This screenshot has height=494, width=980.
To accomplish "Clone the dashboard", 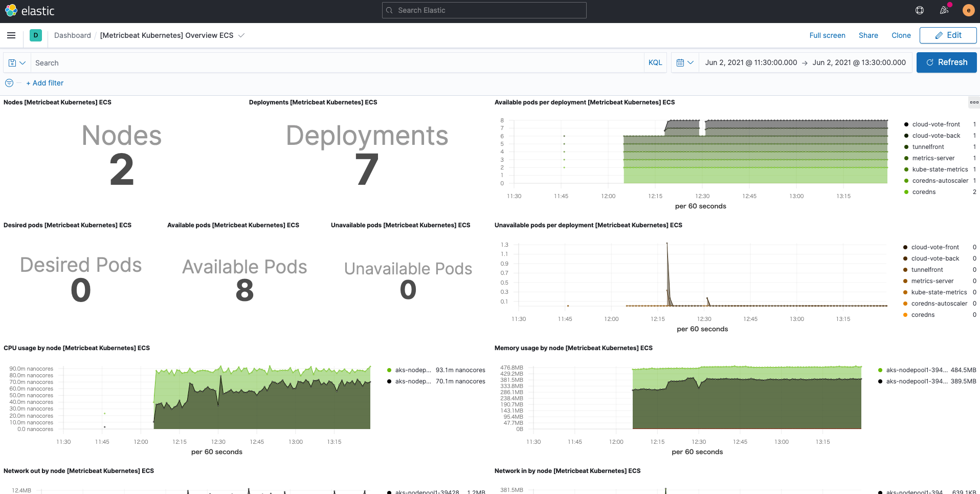I will click(x=901, y=35).
